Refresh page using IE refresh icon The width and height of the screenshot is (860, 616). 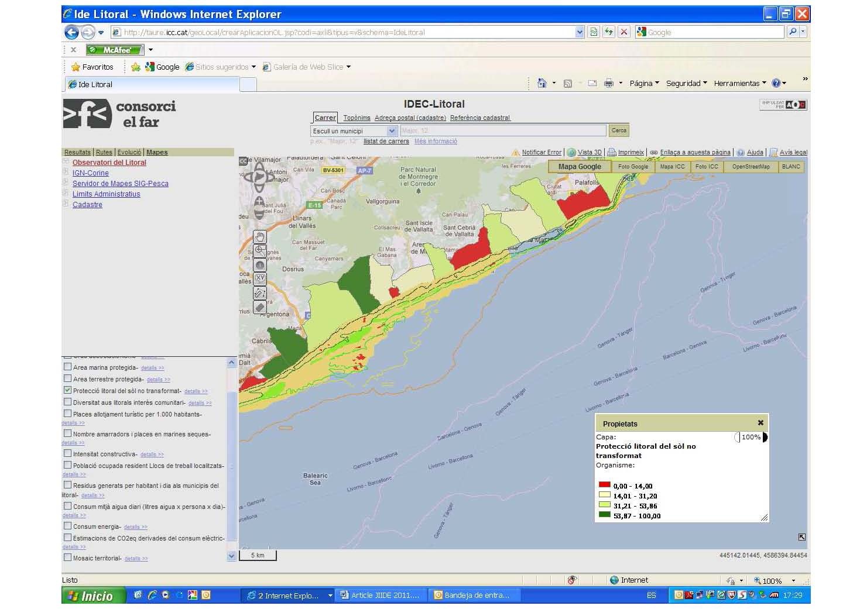click(x=609, y=32)
